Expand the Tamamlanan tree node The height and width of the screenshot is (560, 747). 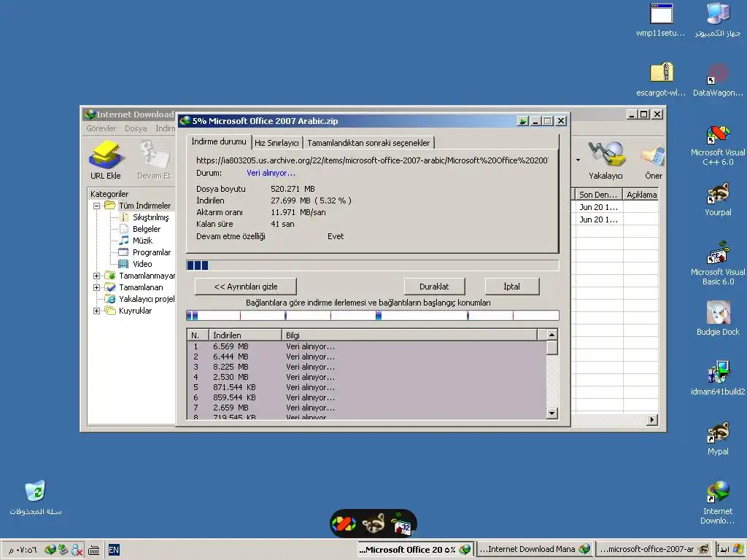pos(97,287)
